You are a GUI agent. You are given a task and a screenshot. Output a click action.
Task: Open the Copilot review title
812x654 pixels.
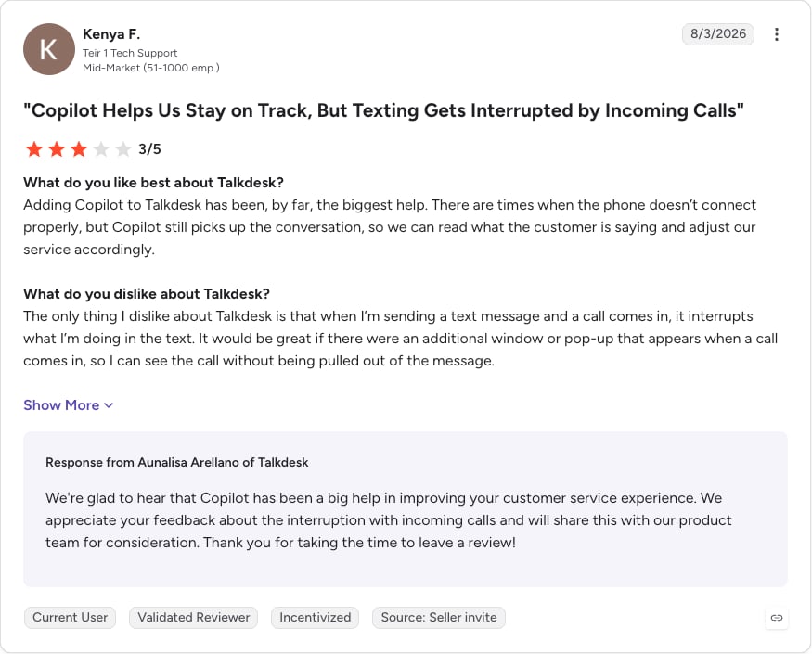point(383,110)
